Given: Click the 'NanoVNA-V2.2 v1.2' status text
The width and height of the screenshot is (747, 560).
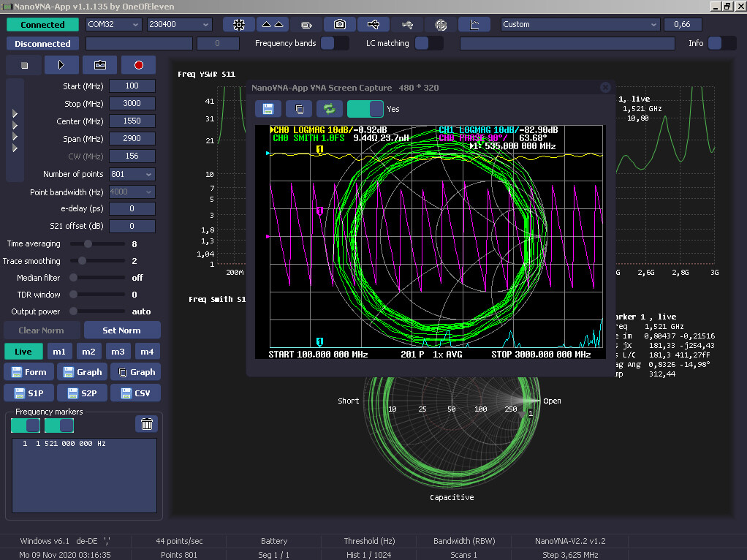Looking at the screenshot, I should (x=570, y=541).
